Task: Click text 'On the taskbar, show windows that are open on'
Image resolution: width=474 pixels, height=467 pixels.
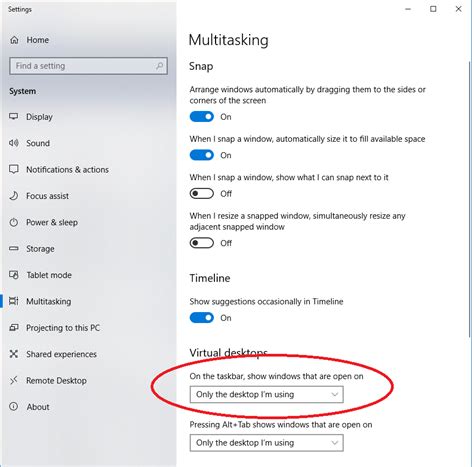Action: (x=276, y=376)
